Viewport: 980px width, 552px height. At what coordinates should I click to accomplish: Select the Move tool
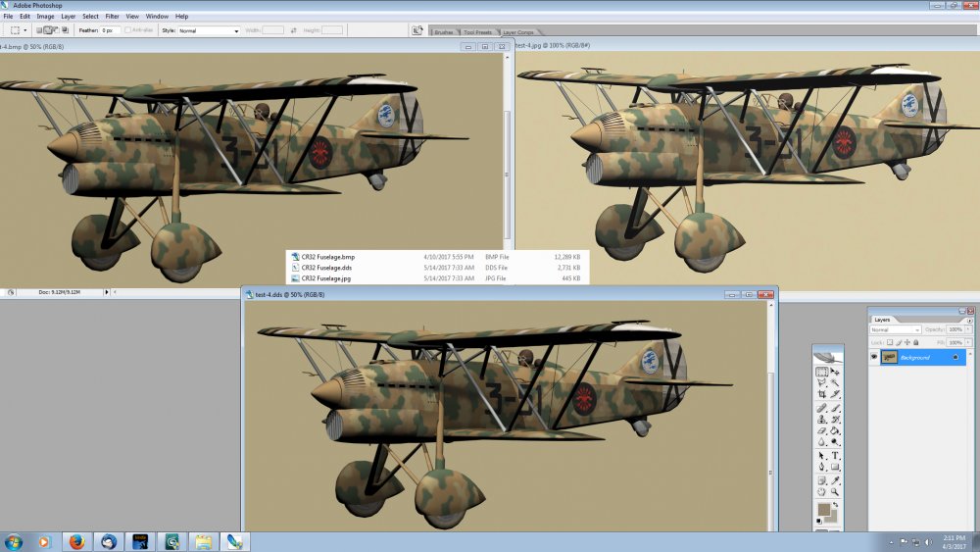pos(835,372)
